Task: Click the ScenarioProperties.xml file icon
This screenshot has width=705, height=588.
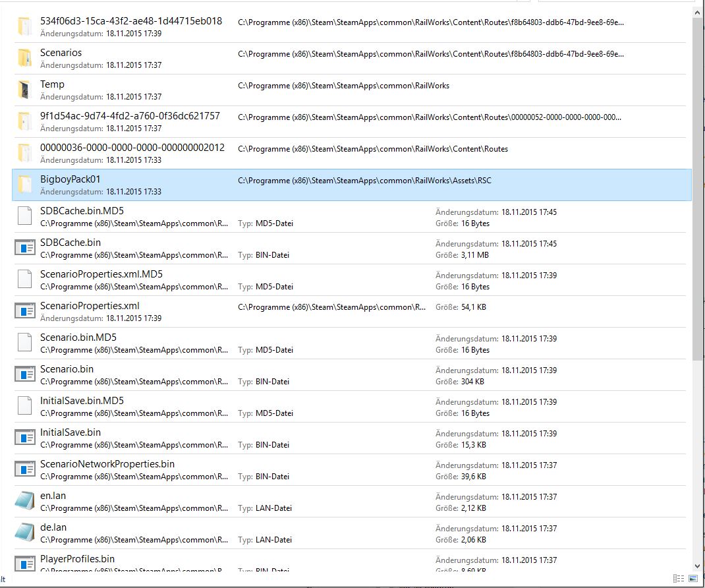Action: (x=25, y=311)
